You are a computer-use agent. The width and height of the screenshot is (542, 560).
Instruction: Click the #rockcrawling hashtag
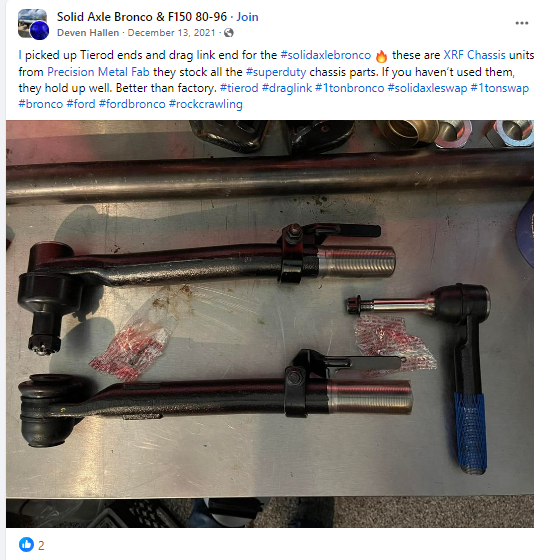[x=206, y=104]
